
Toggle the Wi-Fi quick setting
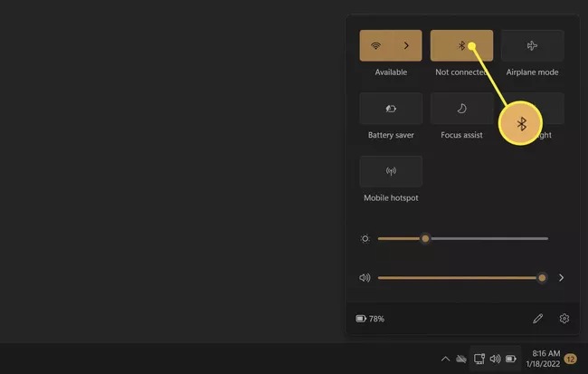point(375,45)
